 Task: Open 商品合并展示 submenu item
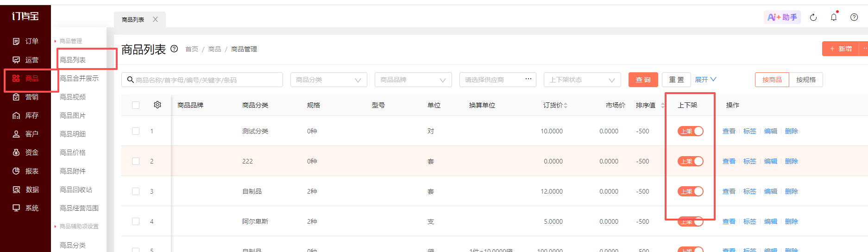tap(79, 78)
